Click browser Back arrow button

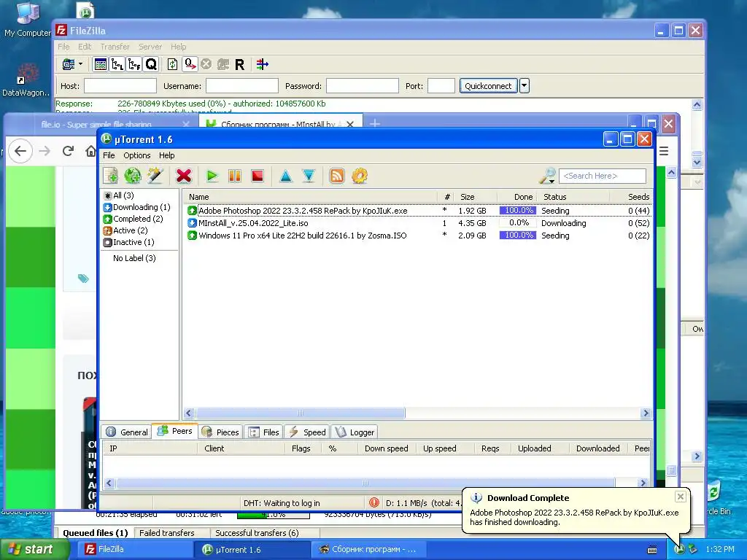[20, 151]
